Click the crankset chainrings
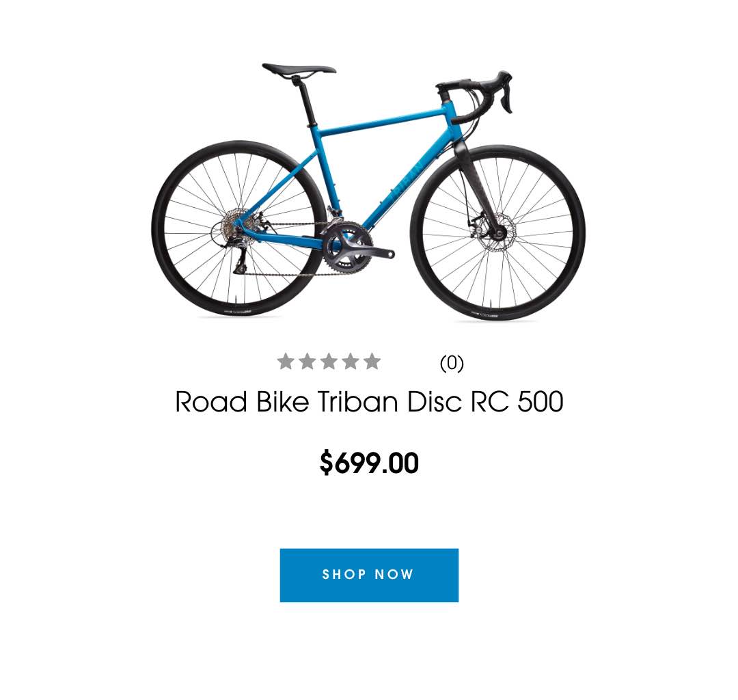Screen dimensions: 738x700 347,247
